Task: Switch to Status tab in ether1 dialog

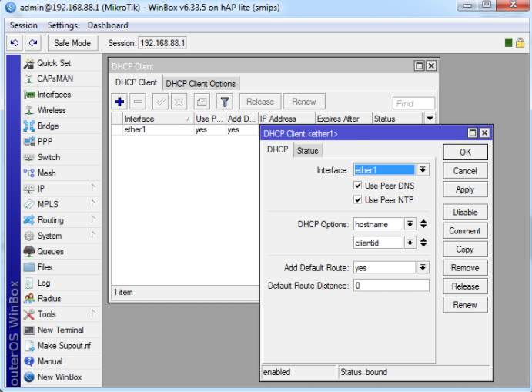Action: pos(307,151)
